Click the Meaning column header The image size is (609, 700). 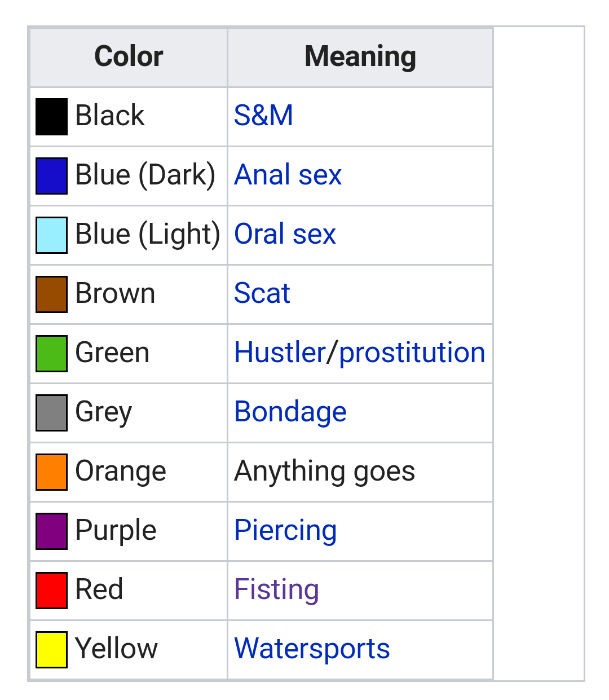point(360,56)
